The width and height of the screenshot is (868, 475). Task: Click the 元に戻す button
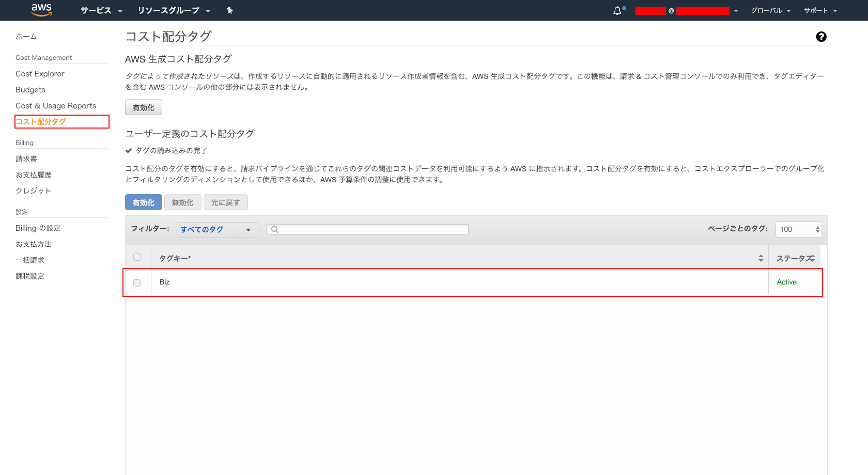coord(225,202)
